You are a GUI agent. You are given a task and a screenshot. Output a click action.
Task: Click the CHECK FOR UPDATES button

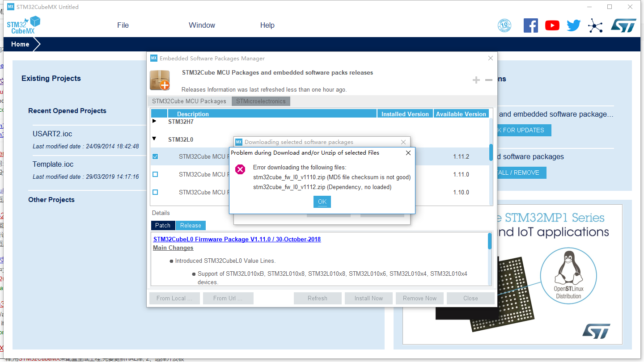(x=523, y=130)
